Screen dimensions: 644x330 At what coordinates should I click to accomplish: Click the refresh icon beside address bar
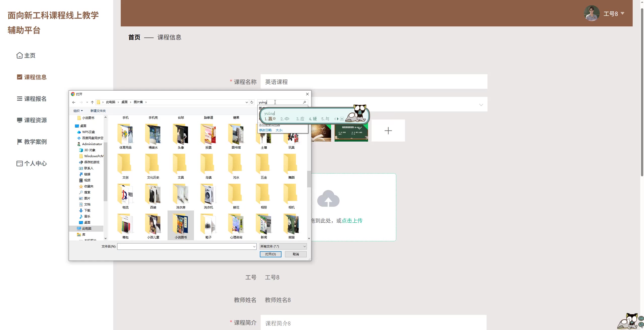(252, 102)
